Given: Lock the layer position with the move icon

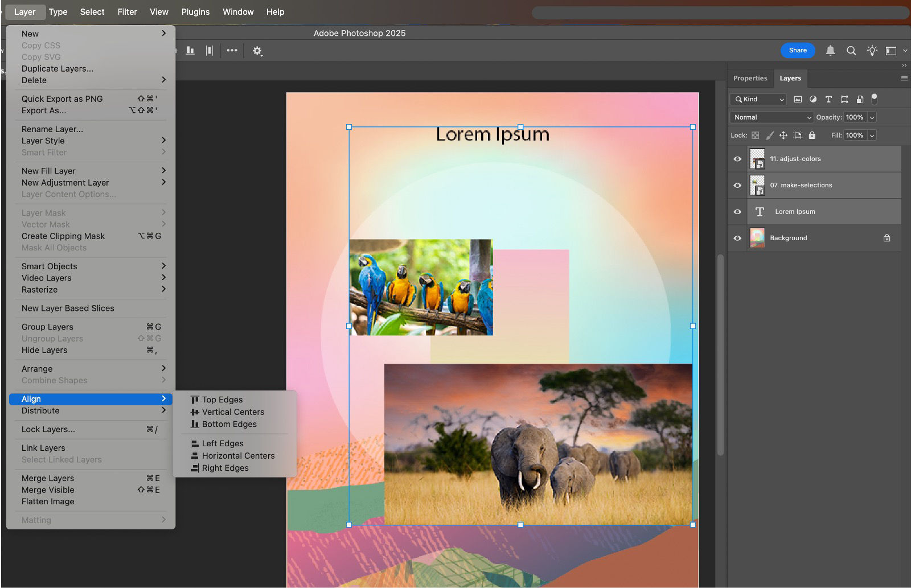Looking at the screenshot, I should pos(783,135).
